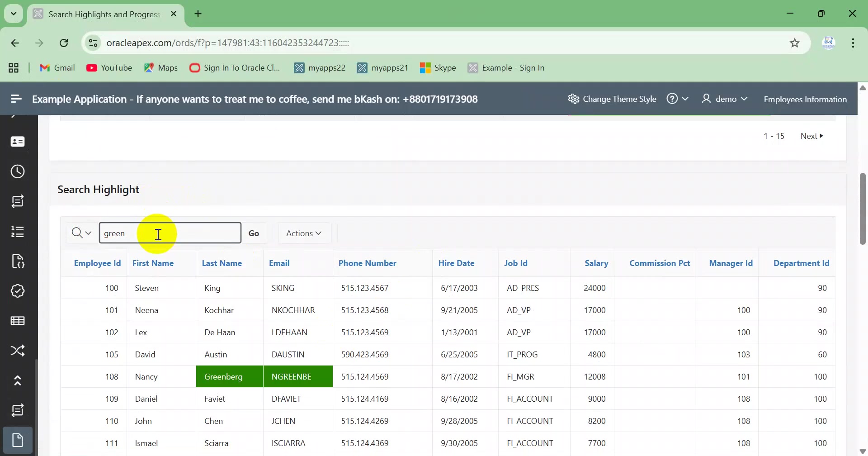Click the highlighted Greenberg cell
Screen dimensions: 868x456
tap(230, 376)
